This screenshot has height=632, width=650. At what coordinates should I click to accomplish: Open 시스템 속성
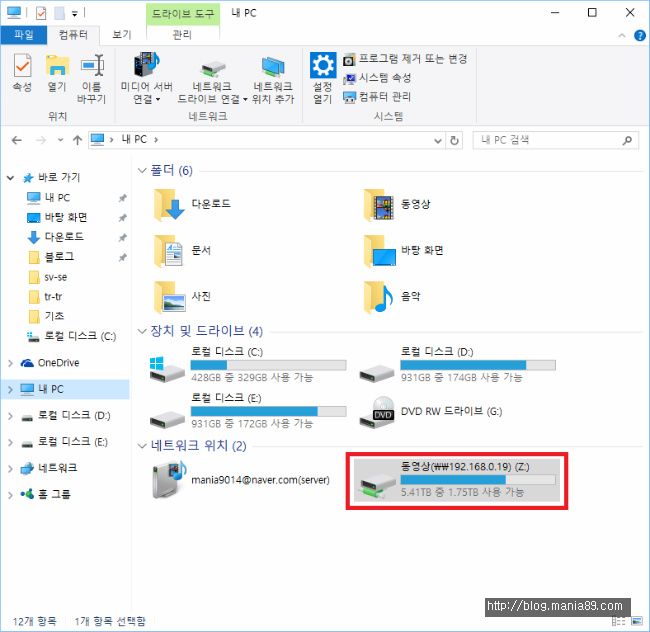coord(377,78)
